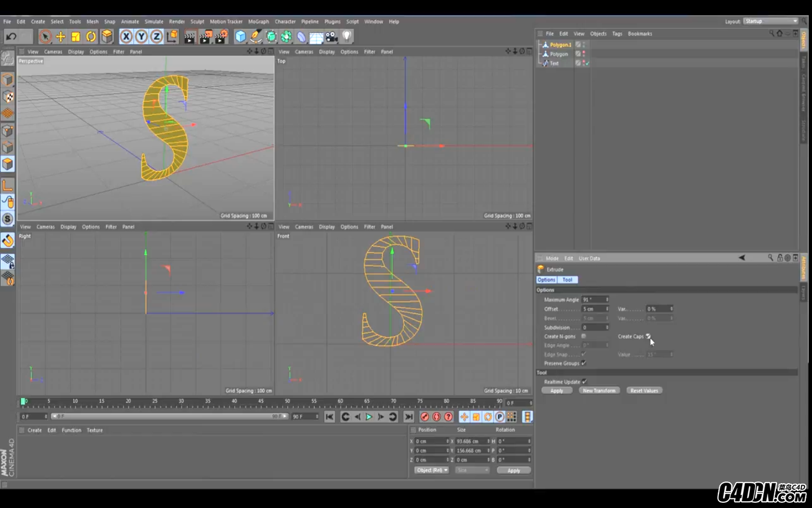Toggle the Realtime Update checkbox
The image size is (812, 508).
tap(585, 382)
